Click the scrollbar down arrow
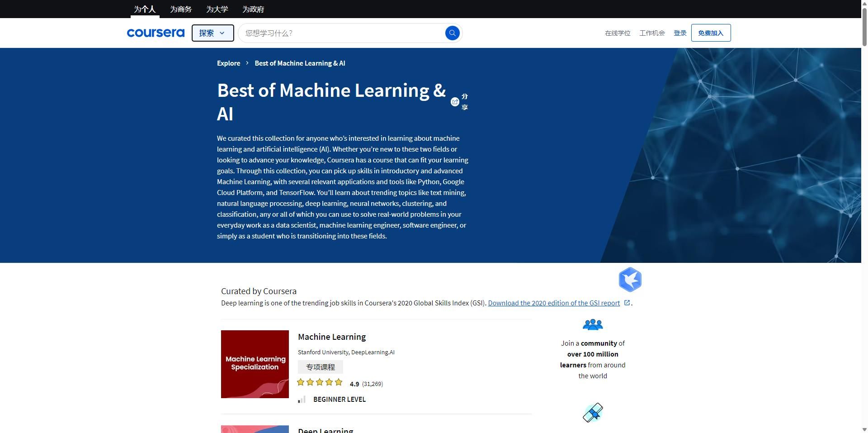The width and height of the screenshot is (868, 433). [x=864, y=429]
